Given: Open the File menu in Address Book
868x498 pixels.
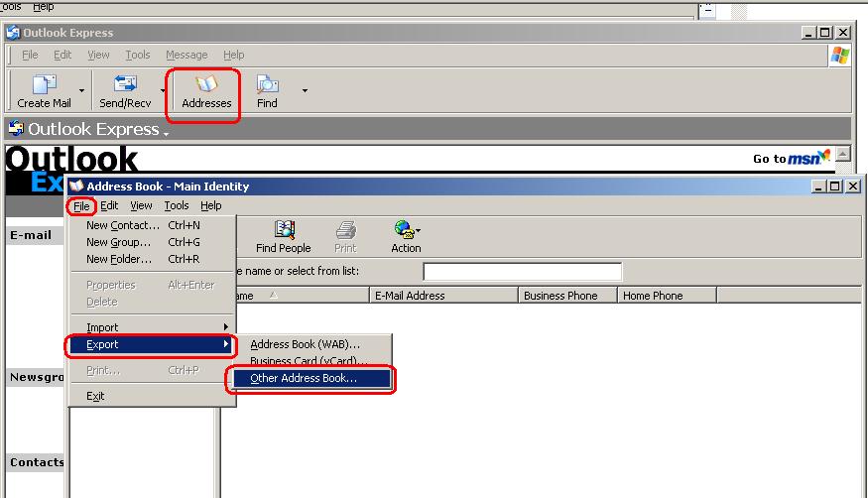Looking at the screenshot, I should coord(81,205).
